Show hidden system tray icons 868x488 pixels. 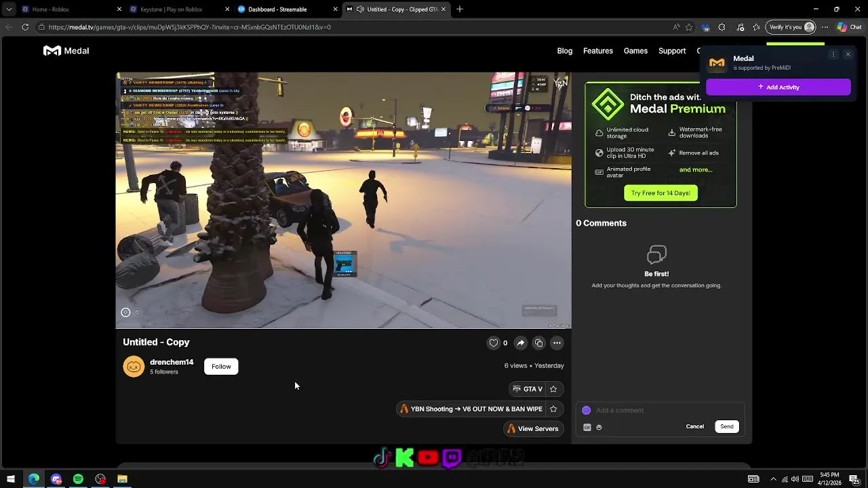coord(773,479)
